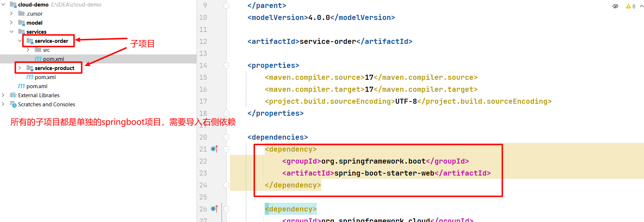
Task: Click the maven.compiler.target tag line
Action: coord(371,89)
